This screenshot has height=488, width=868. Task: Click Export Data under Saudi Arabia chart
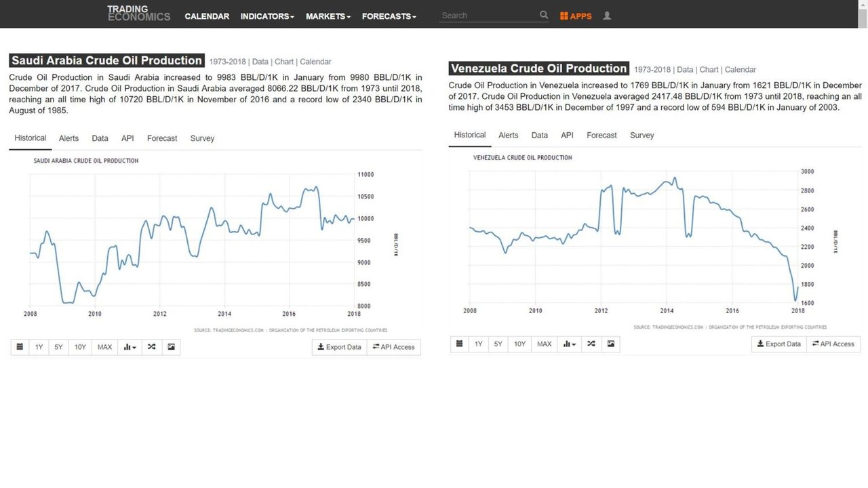pos(340,347)
